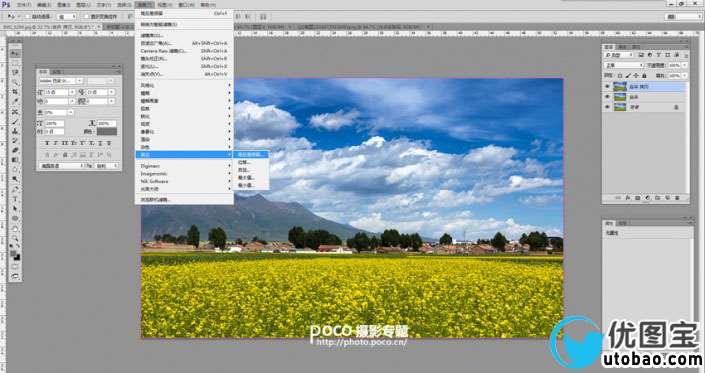Click the delete layer trash icon
This screenshot has width=705, height=373.
pyautogui.click(x=678, y=198)
